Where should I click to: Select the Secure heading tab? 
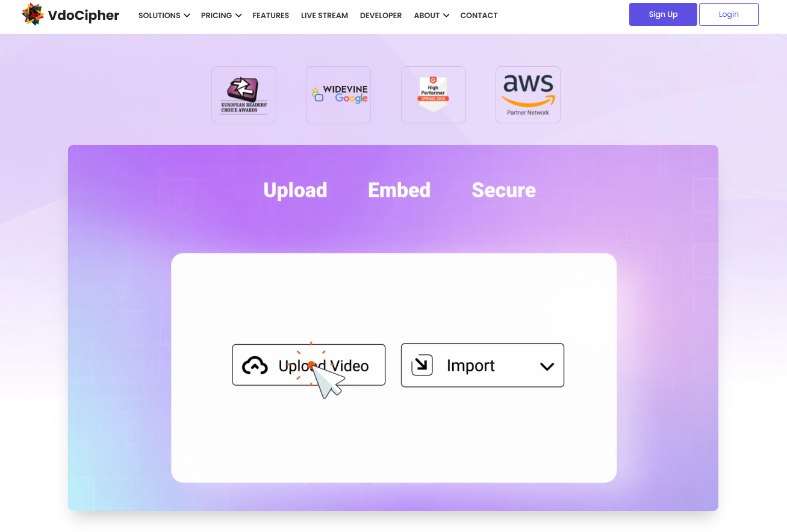(504, 190)
